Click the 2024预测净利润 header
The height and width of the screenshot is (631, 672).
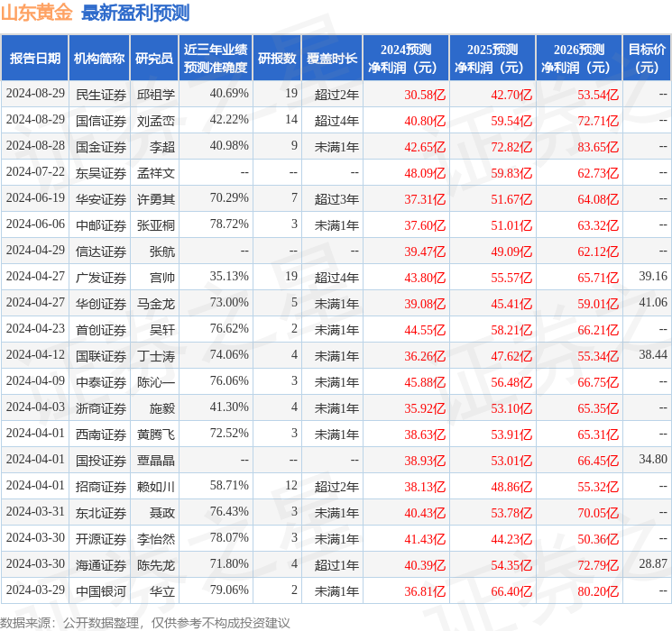pyautogui.click(x=406, y=59)
